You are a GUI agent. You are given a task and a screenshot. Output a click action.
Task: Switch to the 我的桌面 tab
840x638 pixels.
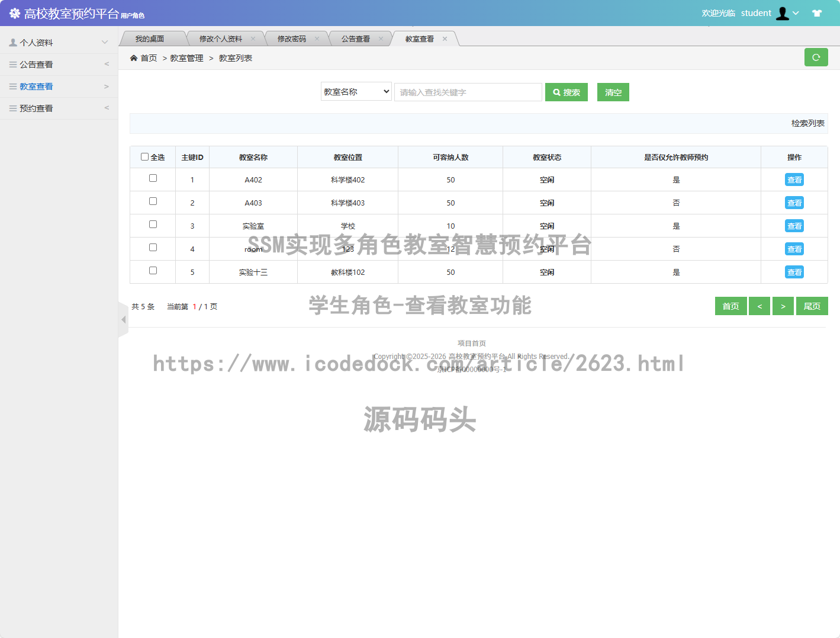pos(149,39)
